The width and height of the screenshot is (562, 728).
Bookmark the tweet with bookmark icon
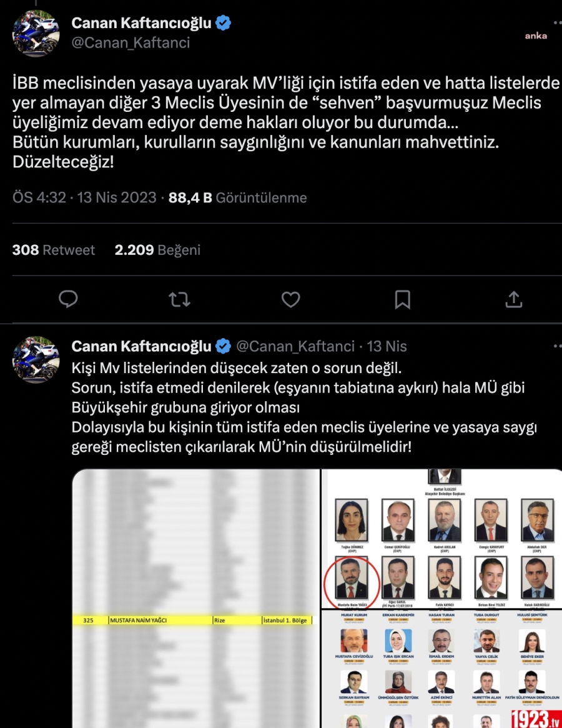402,299
